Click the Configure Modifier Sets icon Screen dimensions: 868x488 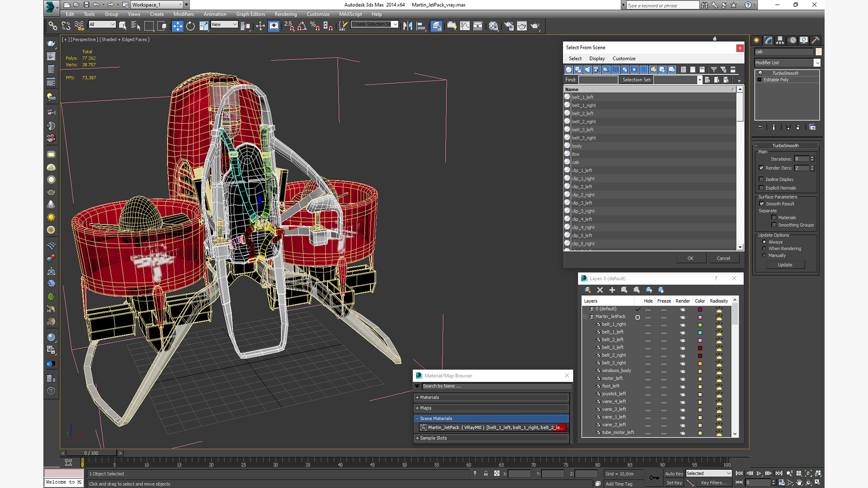812,127
